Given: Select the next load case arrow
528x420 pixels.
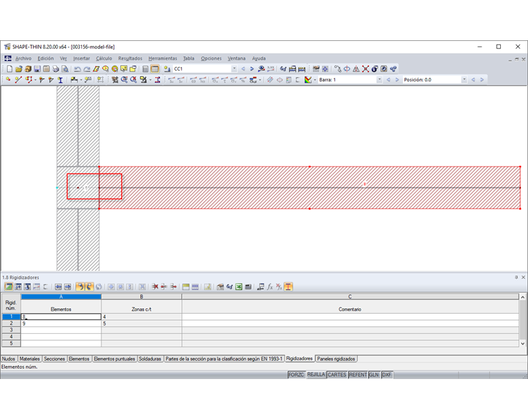Looking at the screenshot, I should (x=252, y=69).
